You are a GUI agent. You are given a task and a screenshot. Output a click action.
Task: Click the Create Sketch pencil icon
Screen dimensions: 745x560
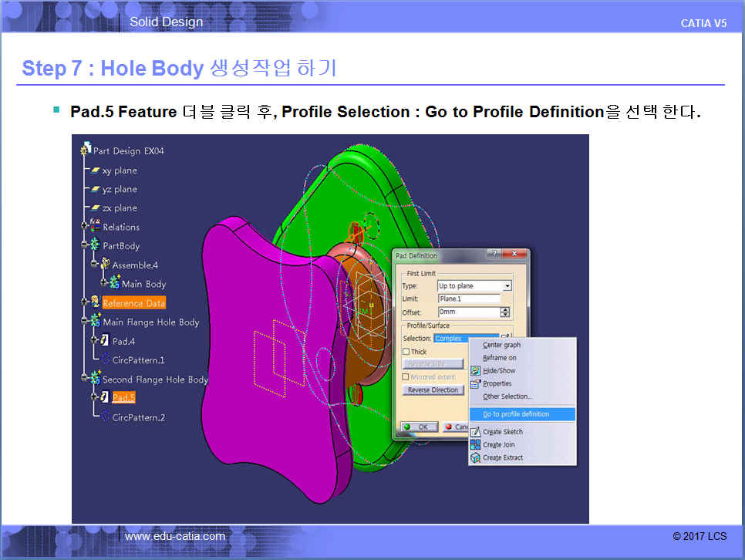[475, 432]
